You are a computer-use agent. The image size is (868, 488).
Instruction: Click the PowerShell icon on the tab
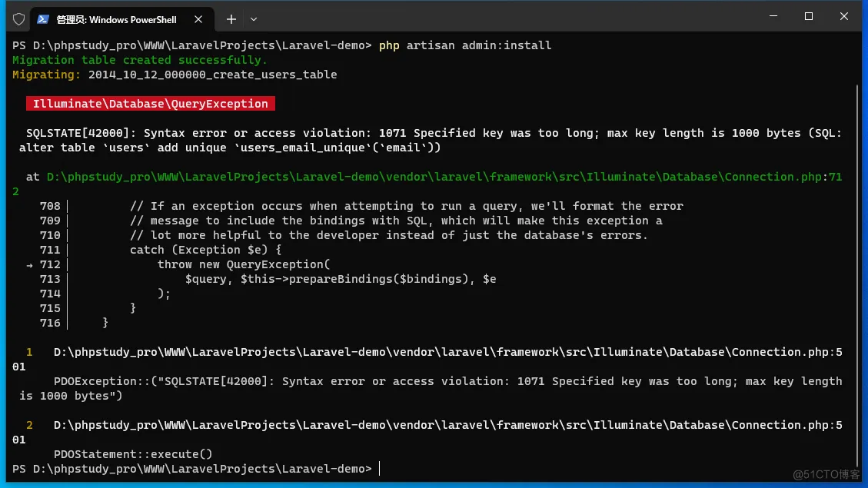coord(44,18)
